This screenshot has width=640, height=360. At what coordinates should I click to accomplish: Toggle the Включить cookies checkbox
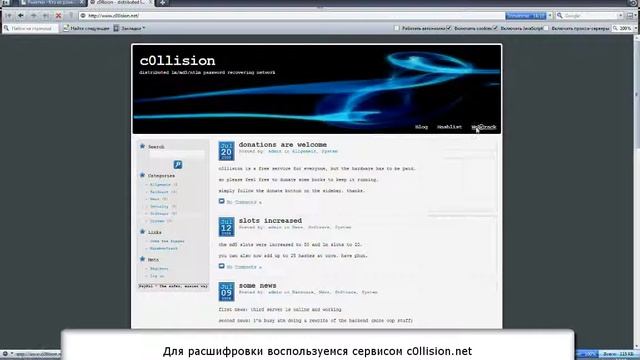point(449,28)
